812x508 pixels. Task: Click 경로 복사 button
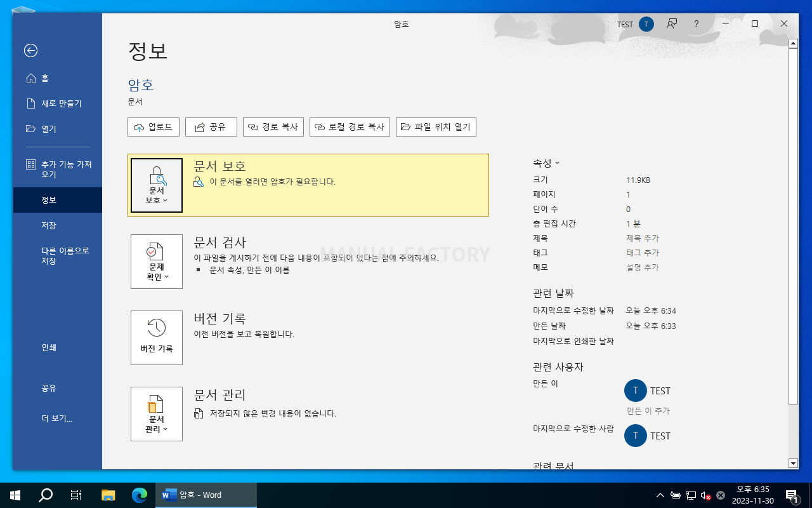pyautogui.click(x=273, y=127)
